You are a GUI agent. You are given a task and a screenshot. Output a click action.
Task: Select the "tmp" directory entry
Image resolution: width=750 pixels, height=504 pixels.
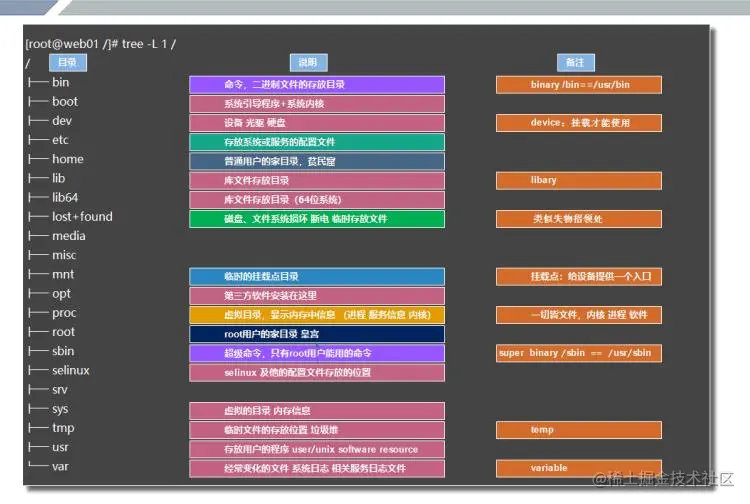coord(63,428)
